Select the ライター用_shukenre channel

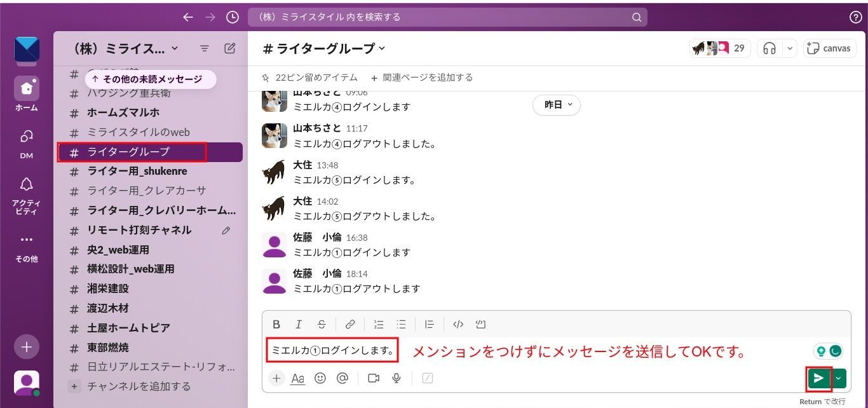click(x=137, y=171)
